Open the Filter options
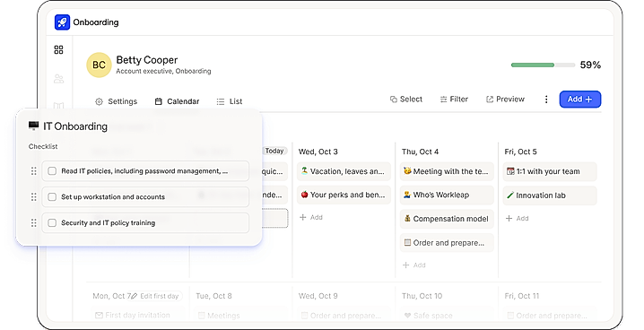This screenshot has height=330, width=644. click(x=454, y=100)
